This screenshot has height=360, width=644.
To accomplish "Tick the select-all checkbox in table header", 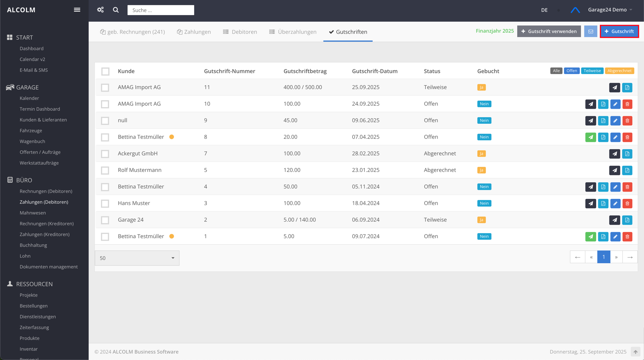I will [x=105, y=71].
